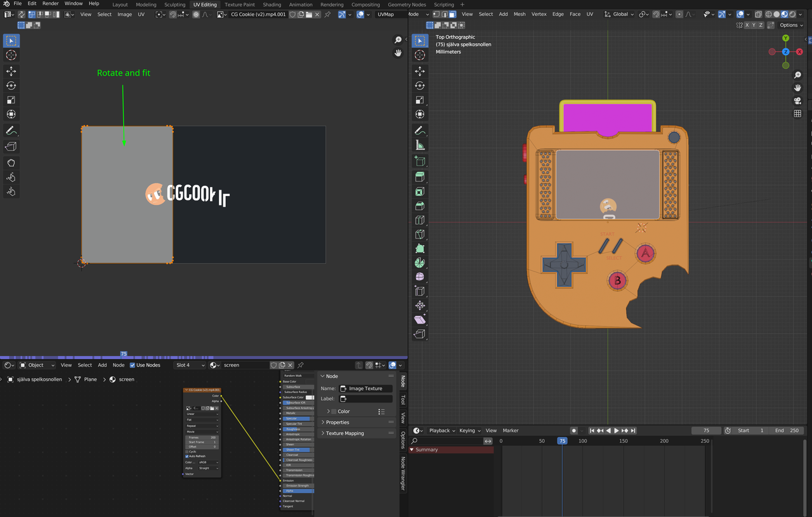The width and height of the screenshot is (812, 517).
Task: Open the Render menu
Action: point(50,4)
